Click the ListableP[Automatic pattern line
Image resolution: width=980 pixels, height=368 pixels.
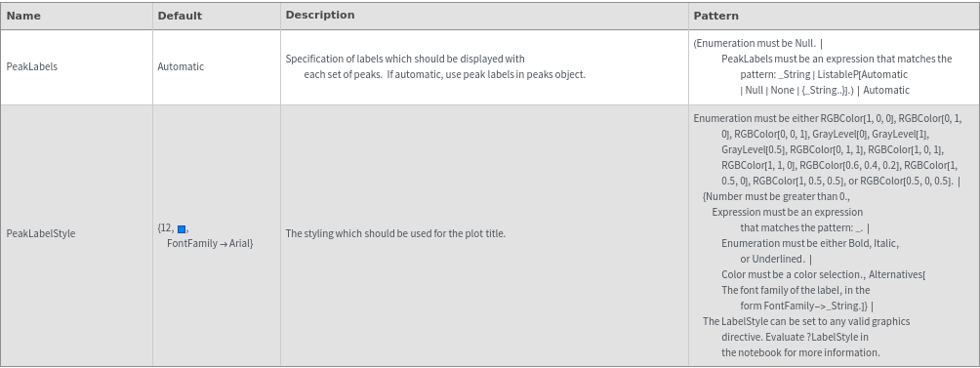824,74
